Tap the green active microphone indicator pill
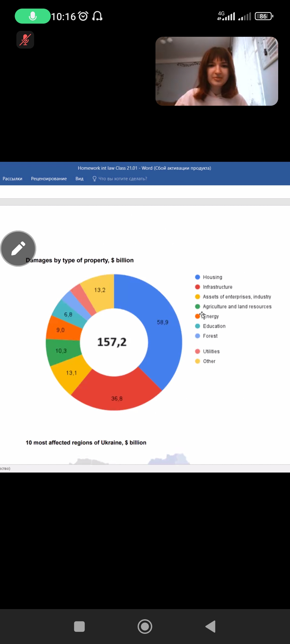Screen dimensions: 290x644 32,16
